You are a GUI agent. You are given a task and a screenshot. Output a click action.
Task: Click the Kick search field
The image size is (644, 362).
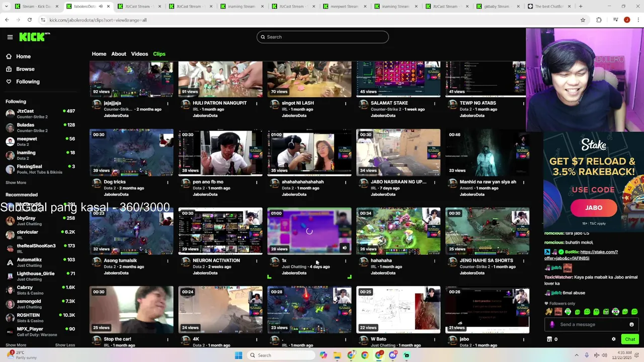pyautogui.click(x=323, y=37)
